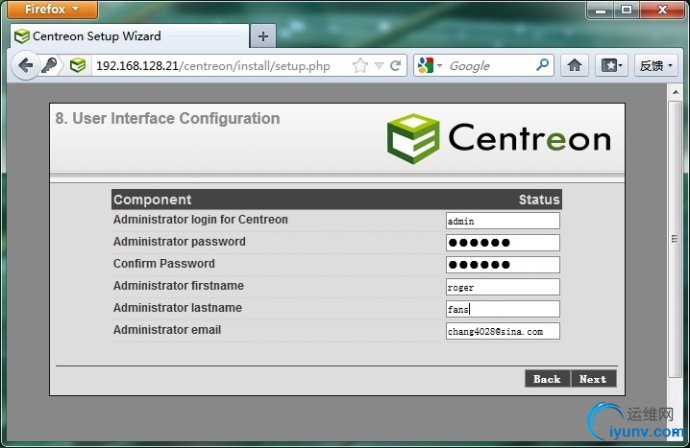Go back with the browser back arrow

tap(26, 66)
